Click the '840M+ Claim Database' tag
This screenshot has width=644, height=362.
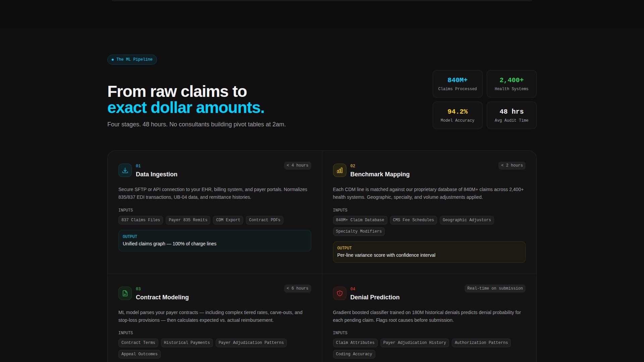click(x=360, y=220)
